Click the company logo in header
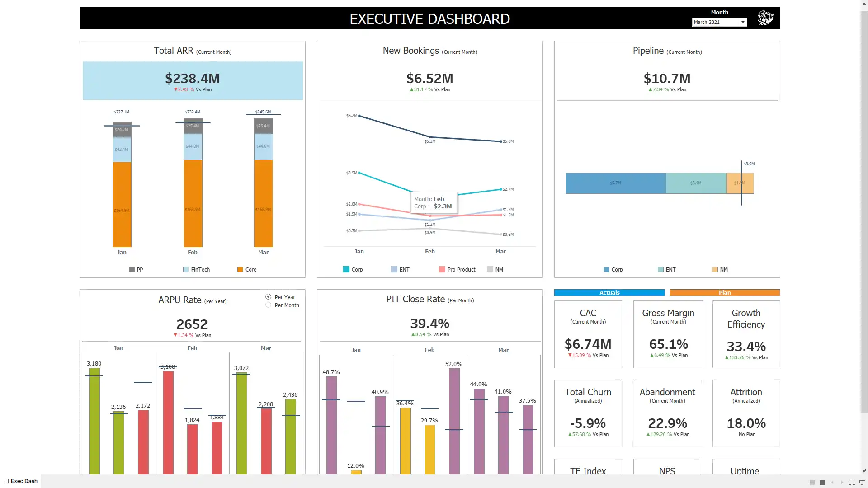 (765, 18)
